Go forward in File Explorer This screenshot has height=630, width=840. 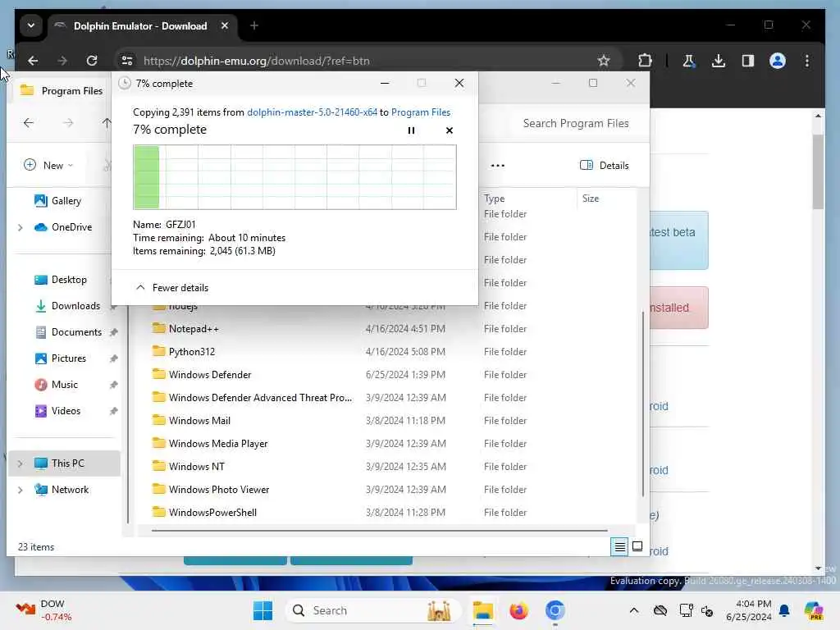pyautogui.click(x=68, y=123)
